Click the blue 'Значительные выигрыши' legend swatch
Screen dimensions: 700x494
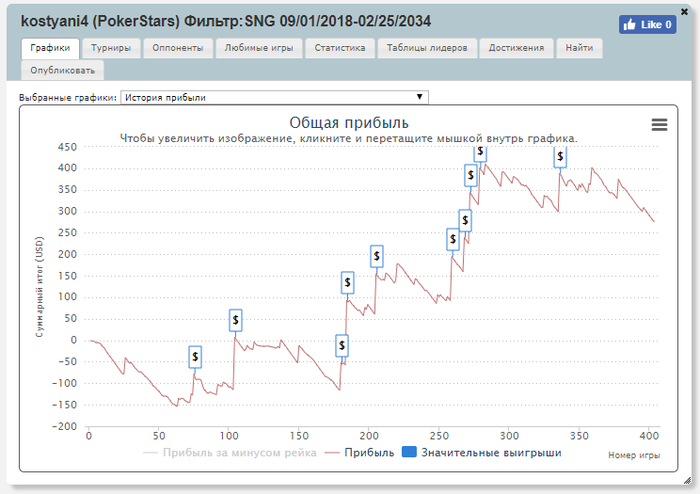409,452
